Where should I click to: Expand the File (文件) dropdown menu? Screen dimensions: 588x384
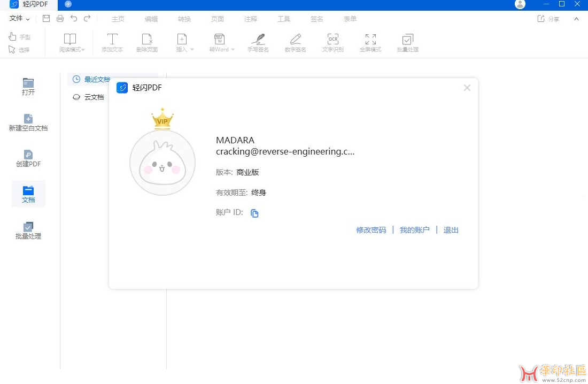(19, 18)
